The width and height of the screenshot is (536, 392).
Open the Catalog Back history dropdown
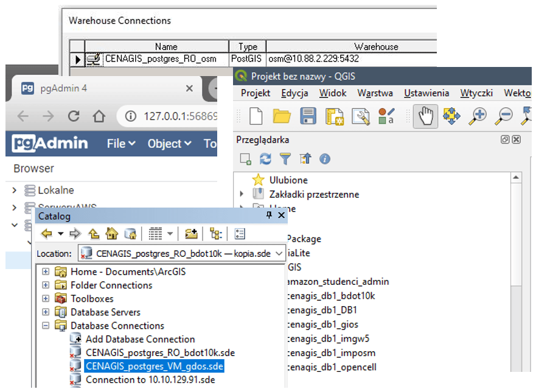click(x=60, y=234)
